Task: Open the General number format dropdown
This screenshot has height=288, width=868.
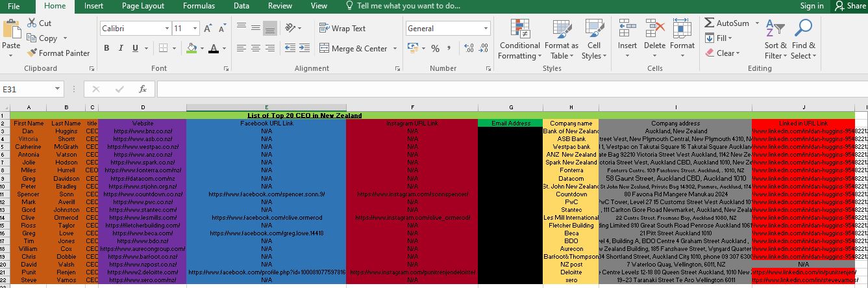Action: [x=486, y=29]
